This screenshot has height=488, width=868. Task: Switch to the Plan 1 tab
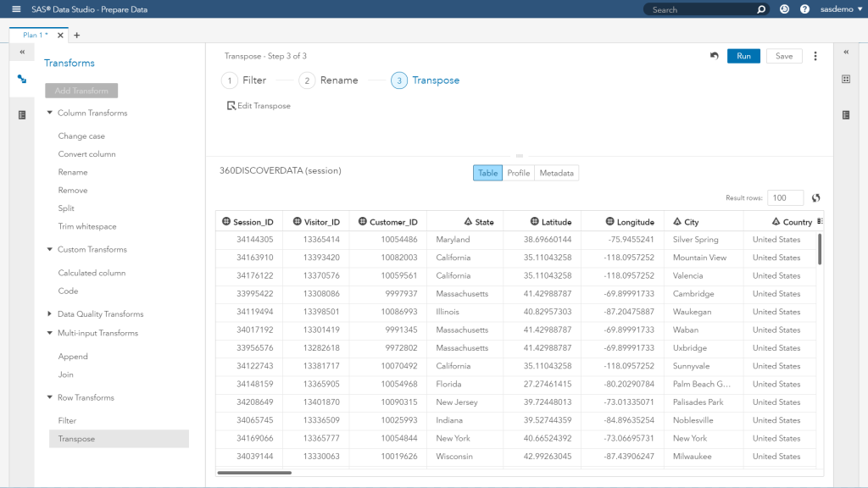point(35,35)
